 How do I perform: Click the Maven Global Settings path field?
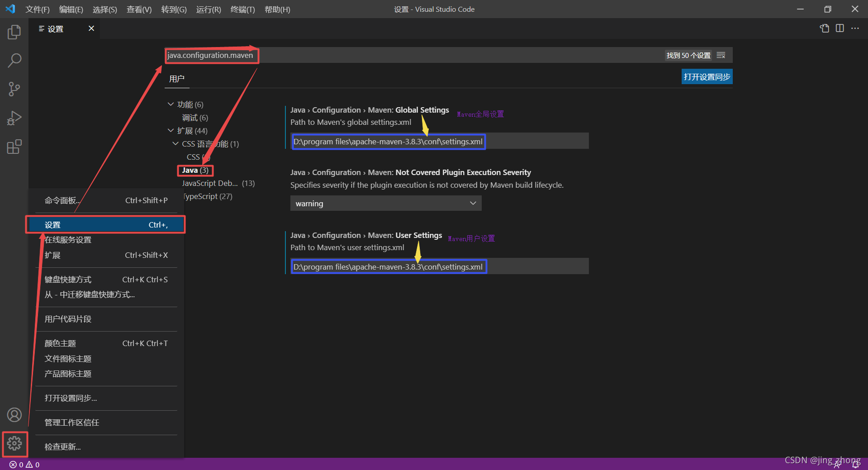(440, 142)
